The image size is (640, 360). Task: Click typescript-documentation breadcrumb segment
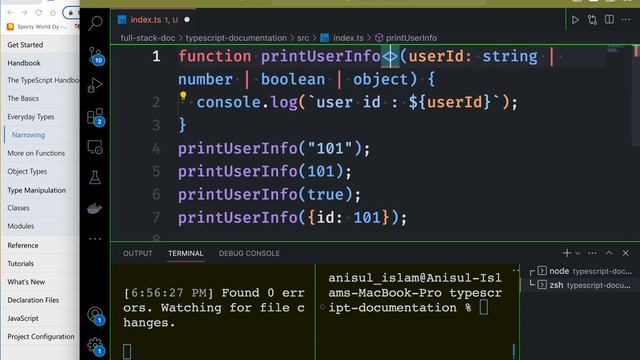click(236, 38)
